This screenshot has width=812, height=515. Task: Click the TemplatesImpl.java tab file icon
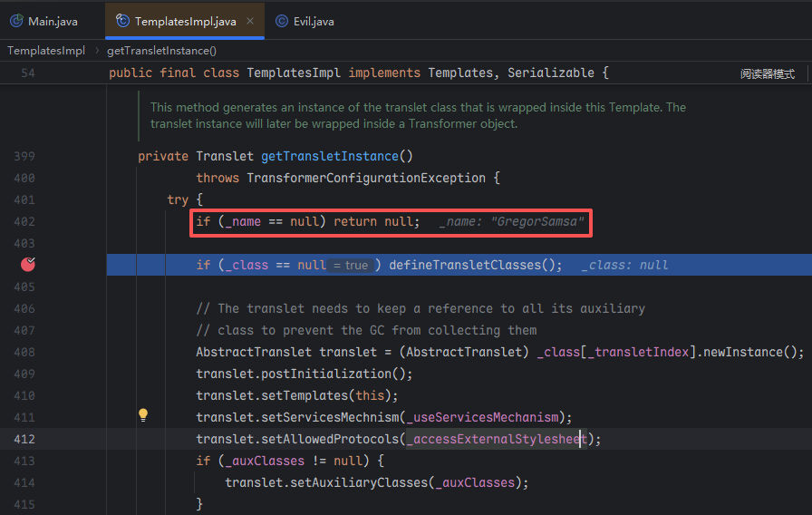pyautogui.click(x=122, y=21)
